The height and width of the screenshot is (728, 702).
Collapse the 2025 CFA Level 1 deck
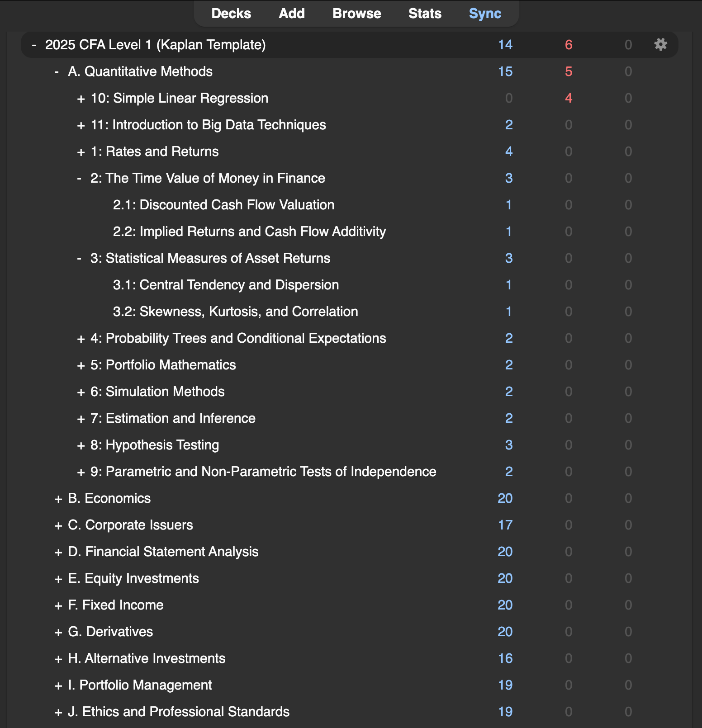34,45
